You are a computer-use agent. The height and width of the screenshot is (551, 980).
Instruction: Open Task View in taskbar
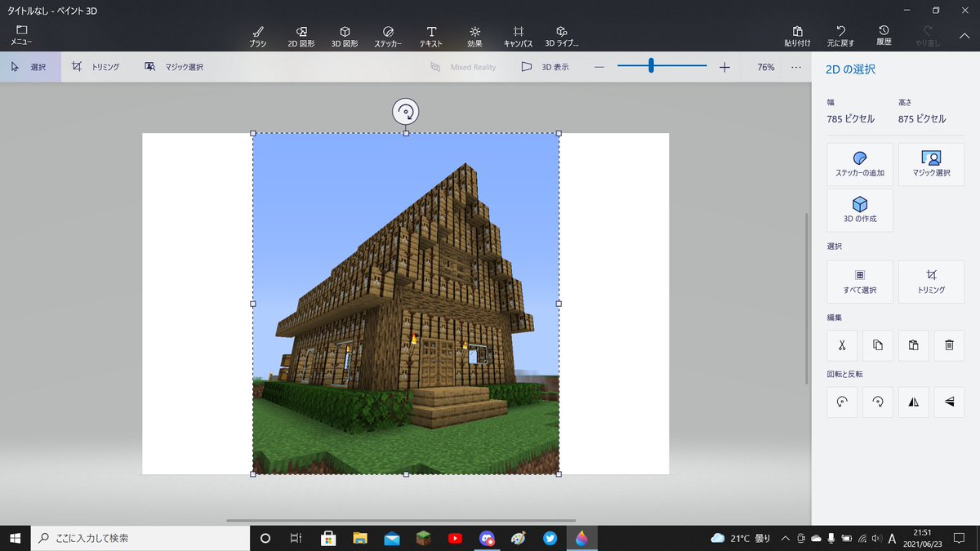click(296, 538)
